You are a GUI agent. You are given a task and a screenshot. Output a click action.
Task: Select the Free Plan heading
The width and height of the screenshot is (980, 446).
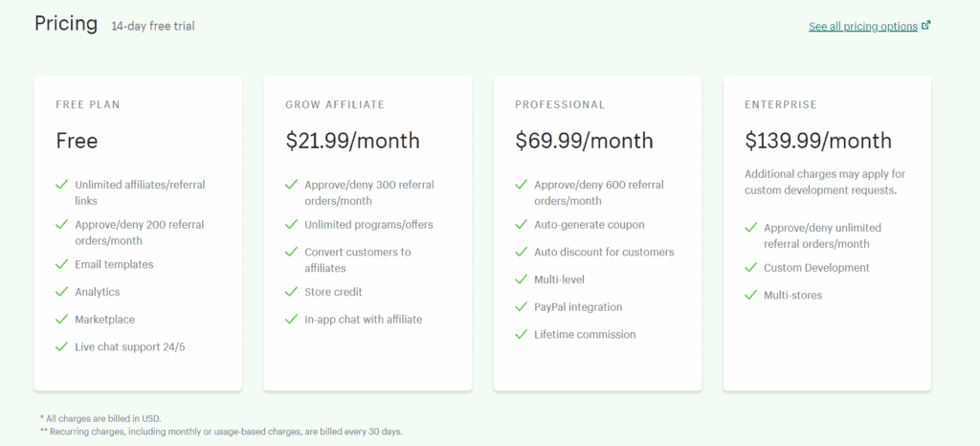pyautogui.click(x=87, y=105)
